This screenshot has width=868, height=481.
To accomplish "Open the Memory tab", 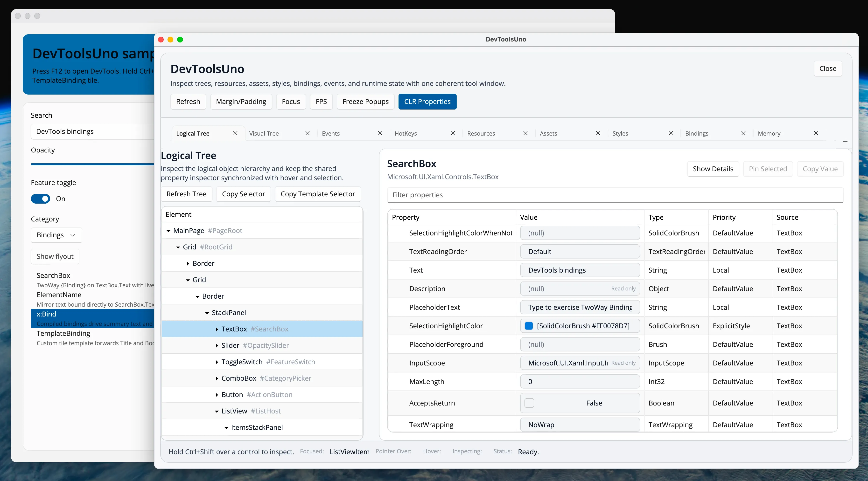I will (x=769, y=133).
